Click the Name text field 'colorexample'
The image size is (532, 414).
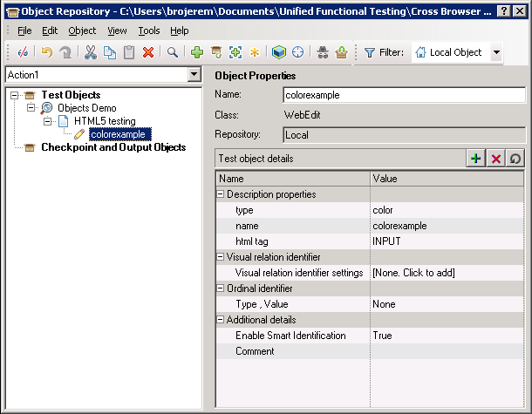[x=404, y=95]
